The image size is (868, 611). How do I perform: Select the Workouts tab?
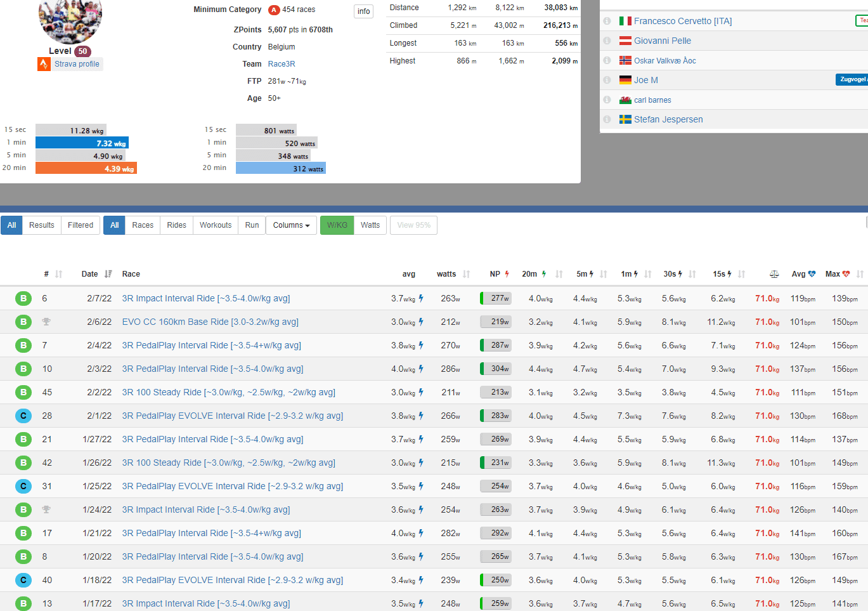click(x=216, y=225)
